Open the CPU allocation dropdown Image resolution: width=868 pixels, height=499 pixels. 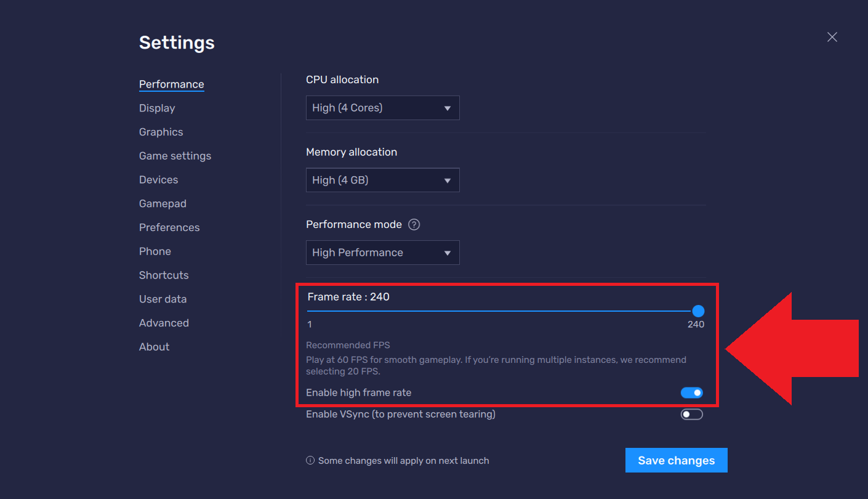tap(383, 108)
